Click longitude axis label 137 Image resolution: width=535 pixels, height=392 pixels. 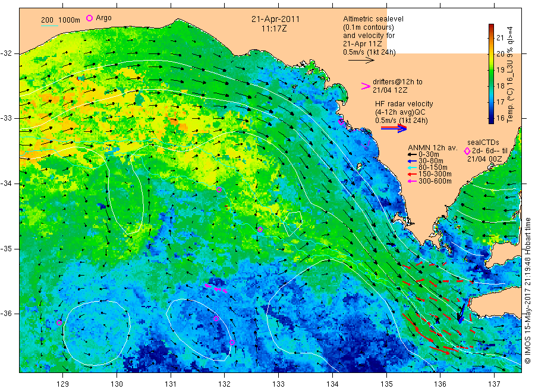(494, 384)
